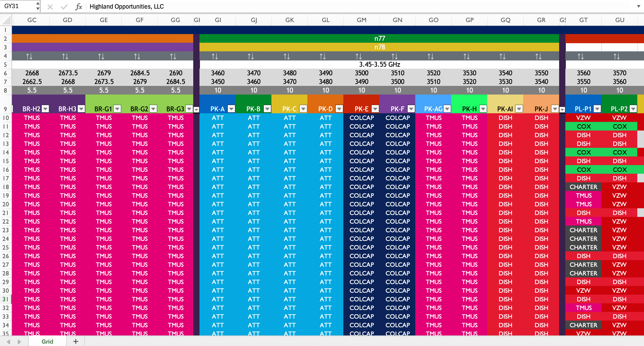
Task: Click TMUS cell in column GO row 10
Action: pyautogui.click(x=433, y=118)
